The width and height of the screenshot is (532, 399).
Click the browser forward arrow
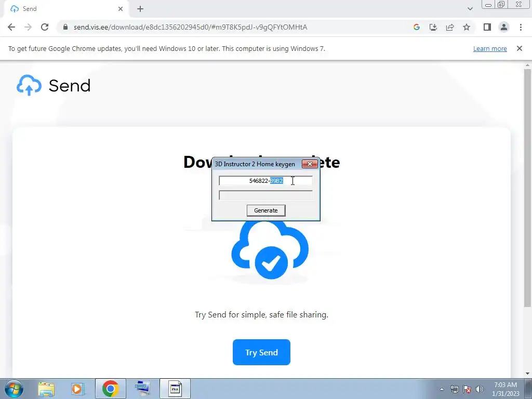click(28, 27)
